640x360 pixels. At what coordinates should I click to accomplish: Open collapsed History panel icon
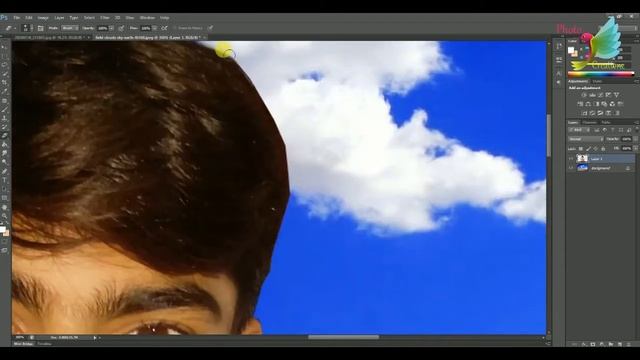tap(559, 47)
